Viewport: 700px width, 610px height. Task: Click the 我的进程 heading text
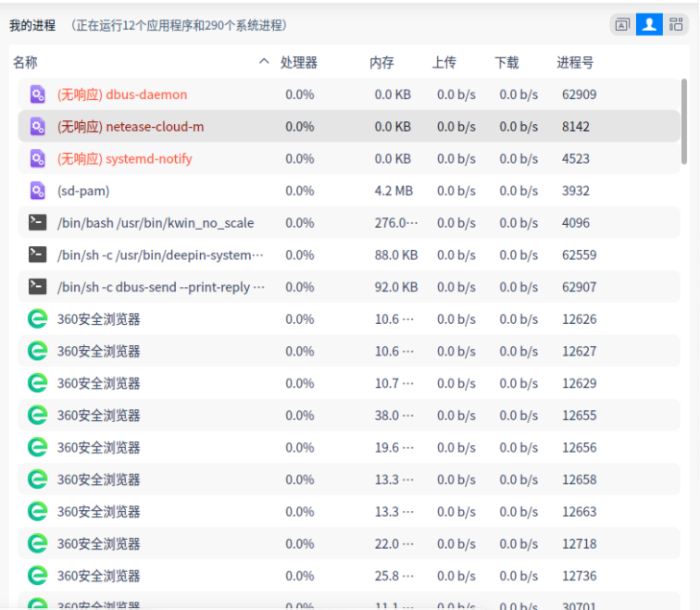coord(32,25)
